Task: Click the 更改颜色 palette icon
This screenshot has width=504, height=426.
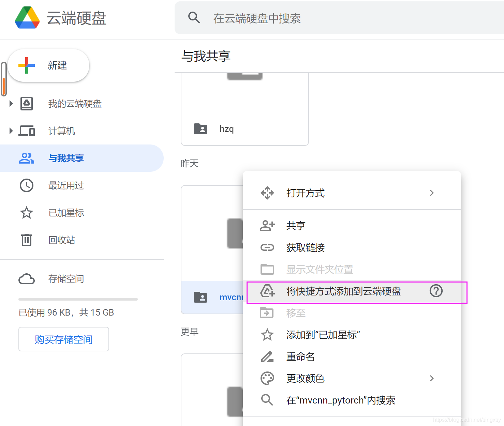Action: 267,378
